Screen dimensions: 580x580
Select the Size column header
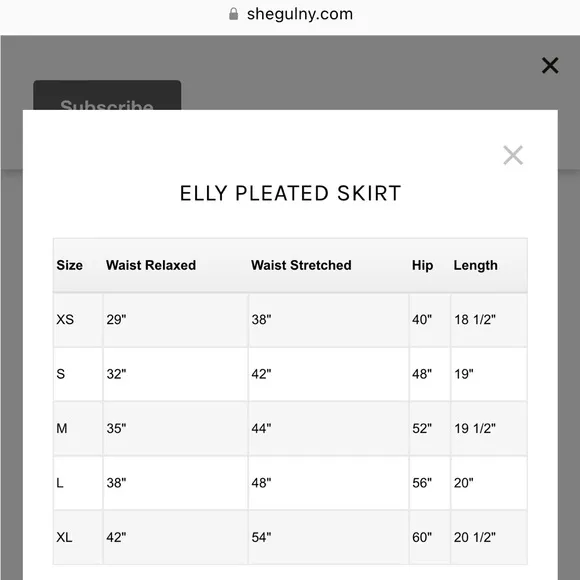[70, 265]
